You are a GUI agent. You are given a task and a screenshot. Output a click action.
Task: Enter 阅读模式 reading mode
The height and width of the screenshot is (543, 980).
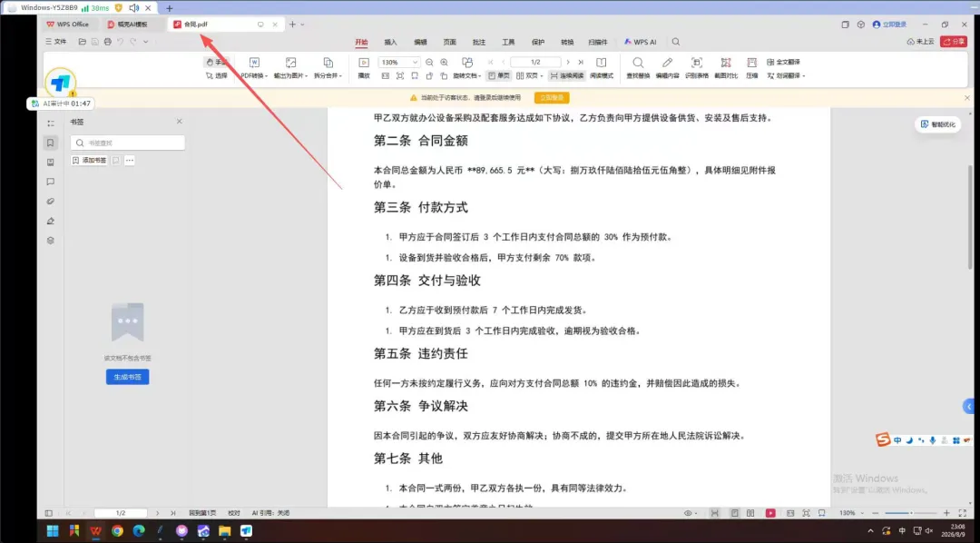click(x=602, y=68)
